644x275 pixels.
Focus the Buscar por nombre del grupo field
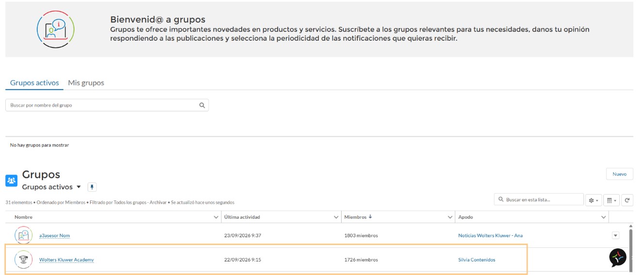coord(107,105)
